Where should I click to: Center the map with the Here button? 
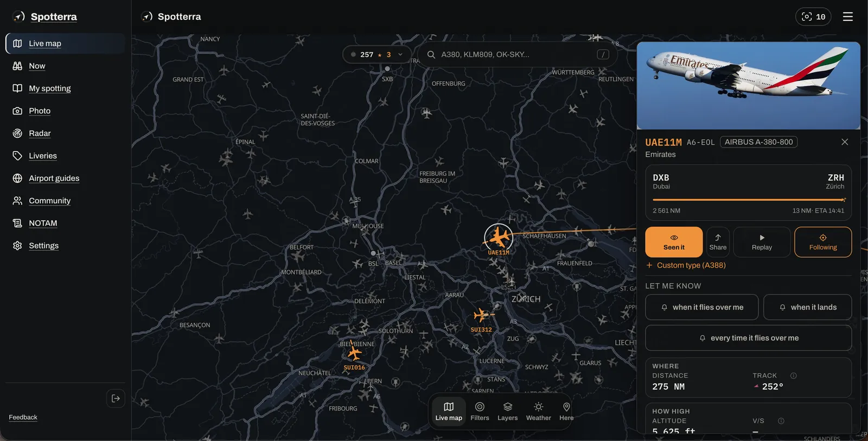click(566, 411)
